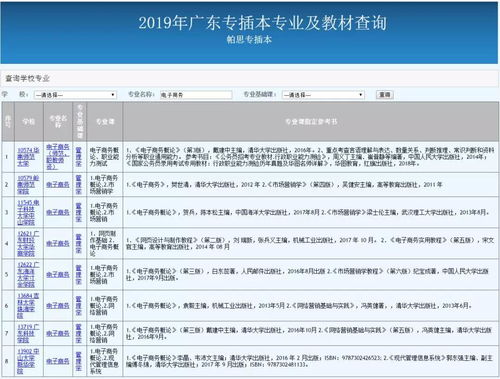
Task: Click the 管理学 category link in row 2
Action: 79,185
